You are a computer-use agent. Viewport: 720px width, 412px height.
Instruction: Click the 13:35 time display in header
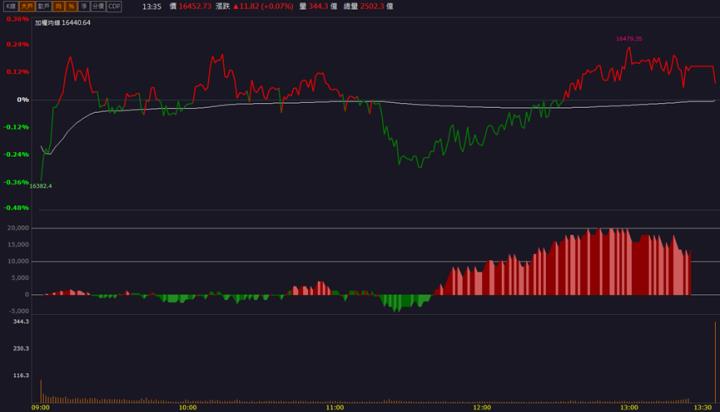(152, 6)
